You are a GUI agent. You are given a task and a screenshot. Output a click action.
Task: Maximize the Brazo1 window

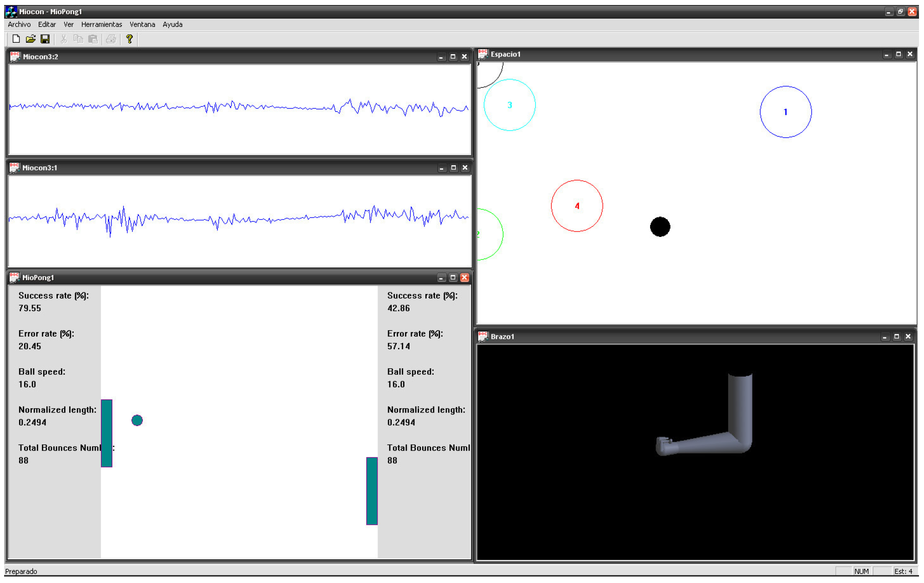896,337
